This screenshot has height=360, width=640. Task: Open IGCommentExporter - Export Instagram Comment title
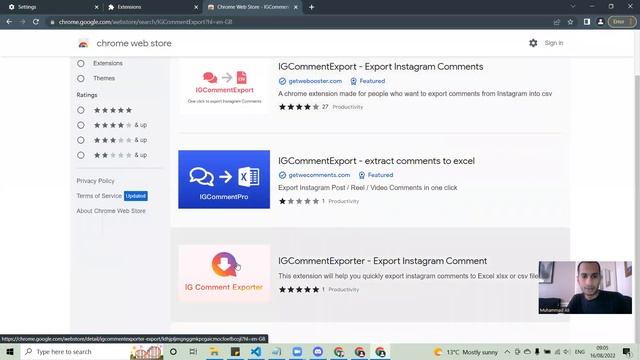382,261
